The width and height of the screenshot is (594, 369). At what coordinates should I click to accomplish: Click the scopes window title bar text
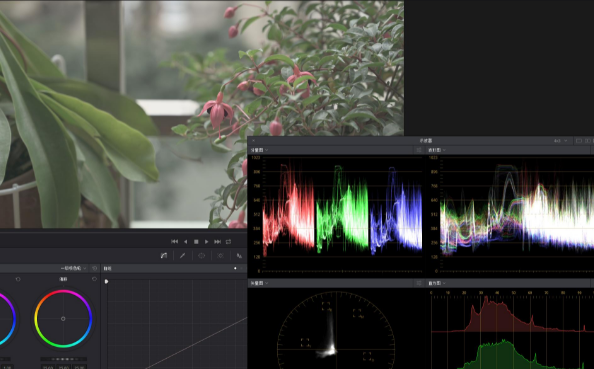click(425, 141)
